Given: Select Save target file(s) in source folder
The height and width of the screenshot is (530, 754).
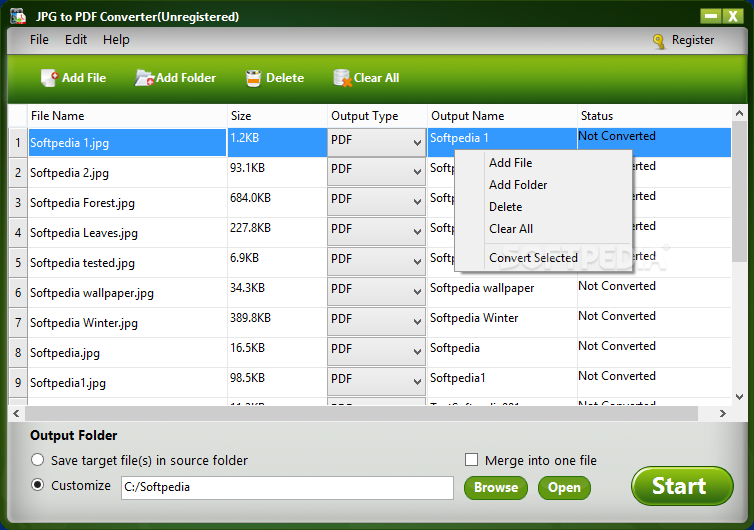Looking at the screenshot, I should (x=38, y=460).
